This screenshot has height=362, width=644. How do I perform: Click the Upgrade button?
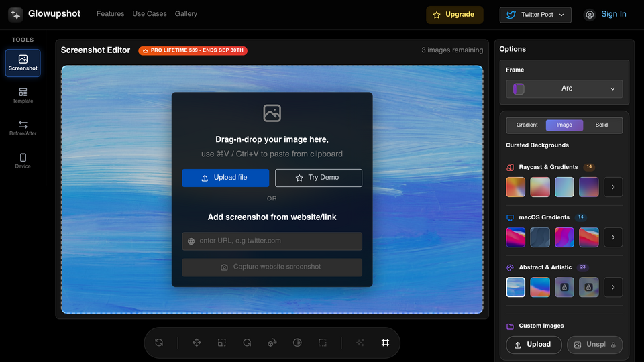point(454,15)
